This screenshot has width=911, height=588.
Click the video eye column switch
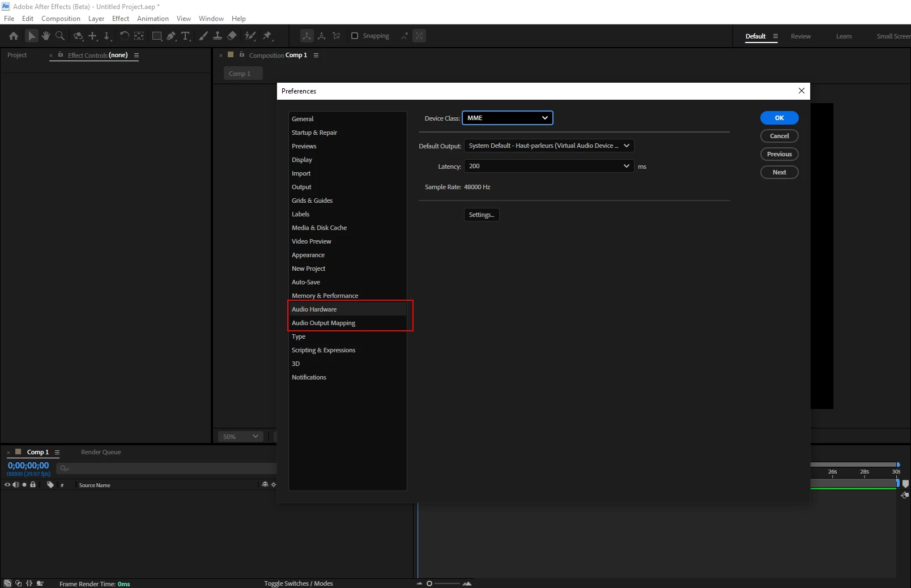(x=7, y=485)
